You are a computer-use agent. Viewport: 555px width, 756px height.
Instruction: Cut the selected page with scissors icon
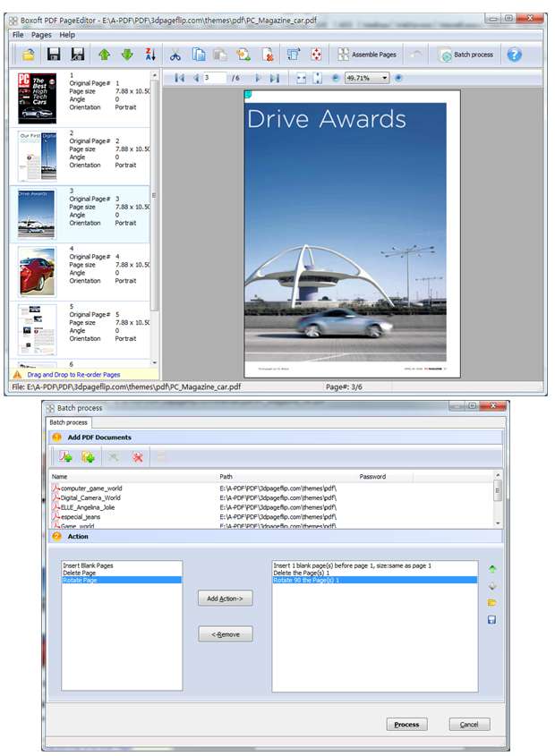[175, 55]
